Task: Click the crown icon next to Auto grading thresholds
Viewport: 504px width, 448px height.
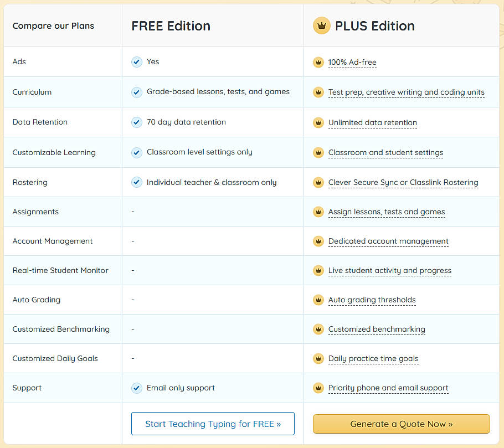Action: [318, 300]
